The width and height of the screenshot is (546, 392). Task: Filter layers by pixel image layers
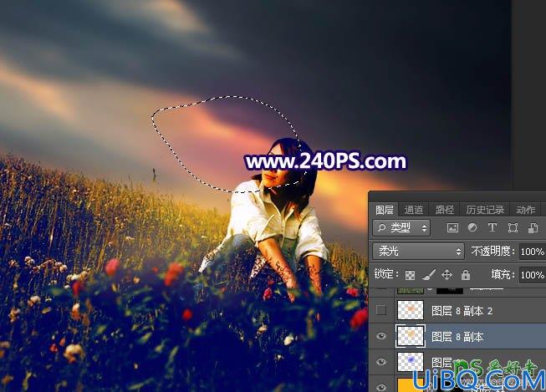(452, 227)
